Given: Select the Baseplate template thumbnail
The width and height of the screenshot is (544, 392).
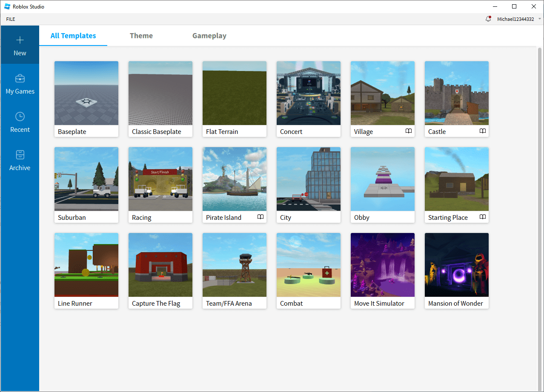Looking at the screenshot, I should click(x=86, y=93).
